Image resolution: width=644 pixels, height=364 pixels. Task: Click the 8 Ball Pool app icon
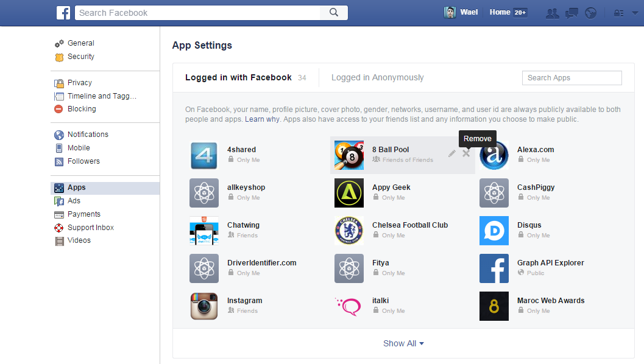[349, 155]
